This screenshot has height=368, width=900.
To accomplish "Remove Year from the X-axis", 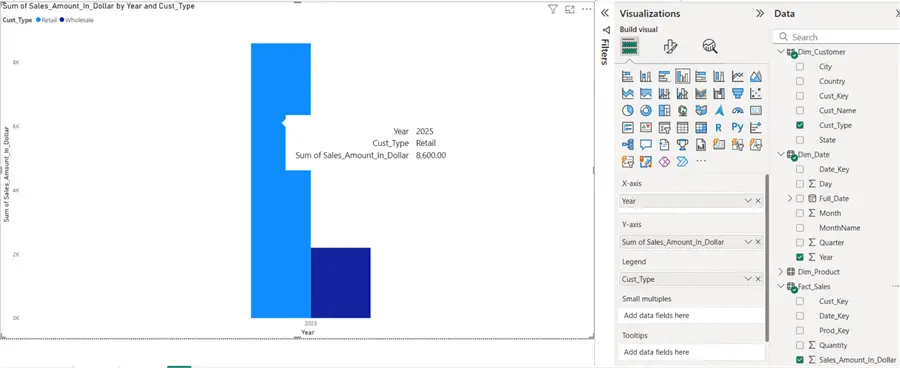I will (758, 201).
